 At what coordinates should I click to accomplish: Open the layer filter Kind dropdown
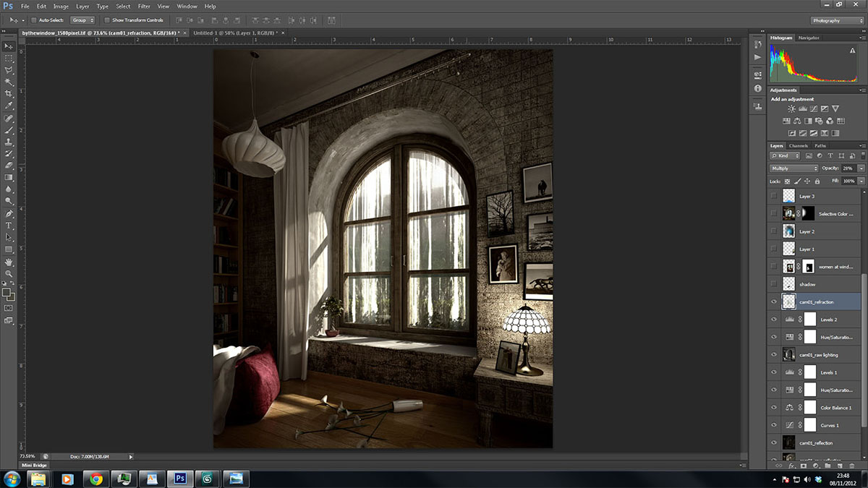786,155
